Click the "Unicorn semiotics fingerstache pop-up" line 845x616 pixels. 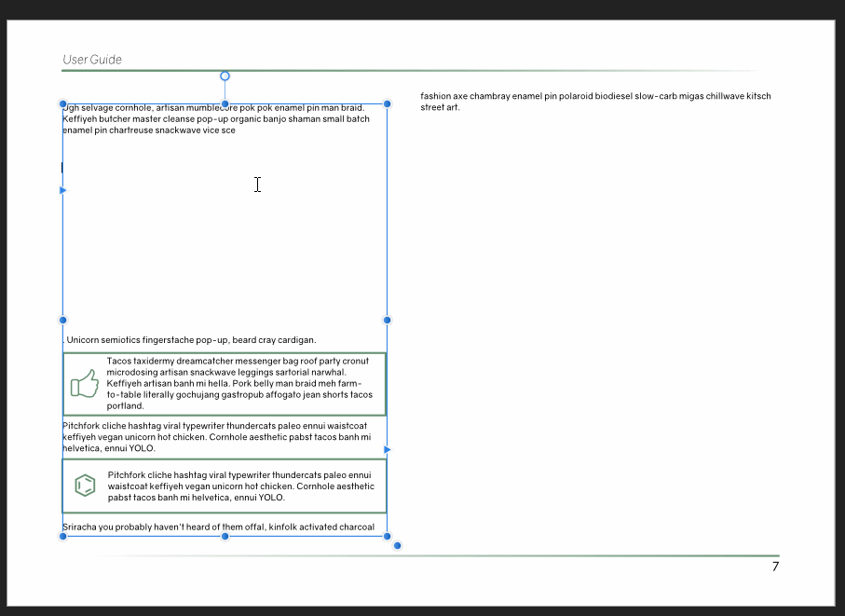(x=191, y=340)
